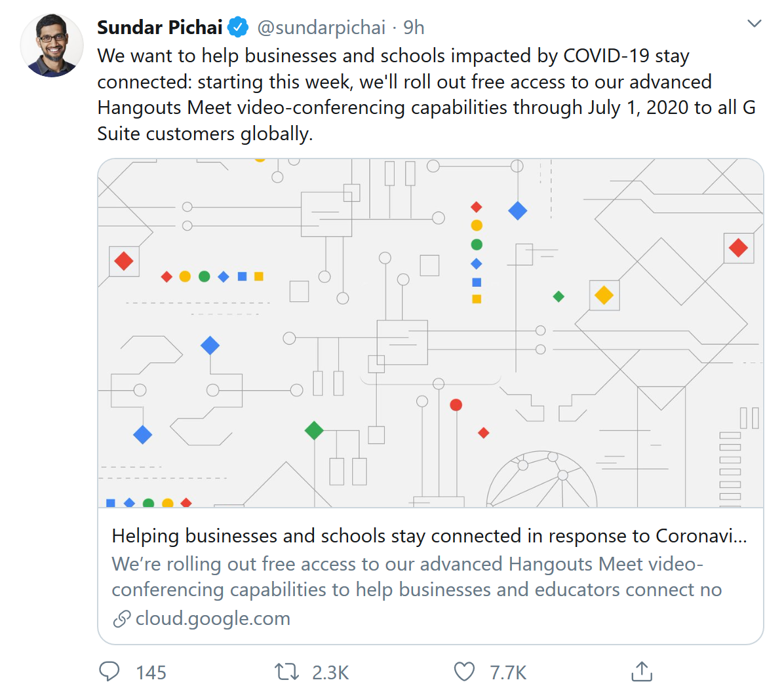Click the "Helping businesses and schools" card headline
Viewport: 784px width, 697px height.
pyautogui.click(x=429, y=536)
